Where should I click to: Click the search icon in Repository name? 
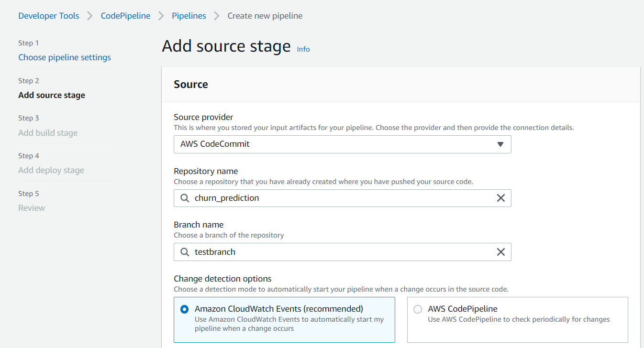(x=184, y=198)
